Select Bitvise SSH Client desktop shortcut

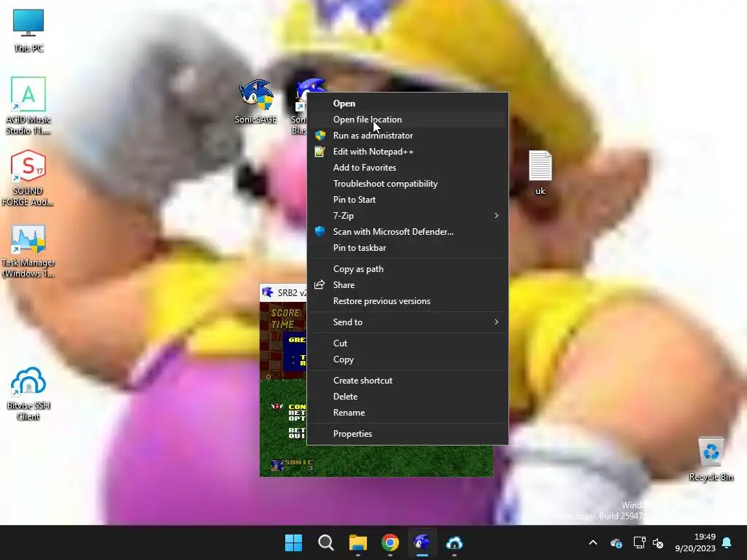pyautogui.click(x=28, y=393)
